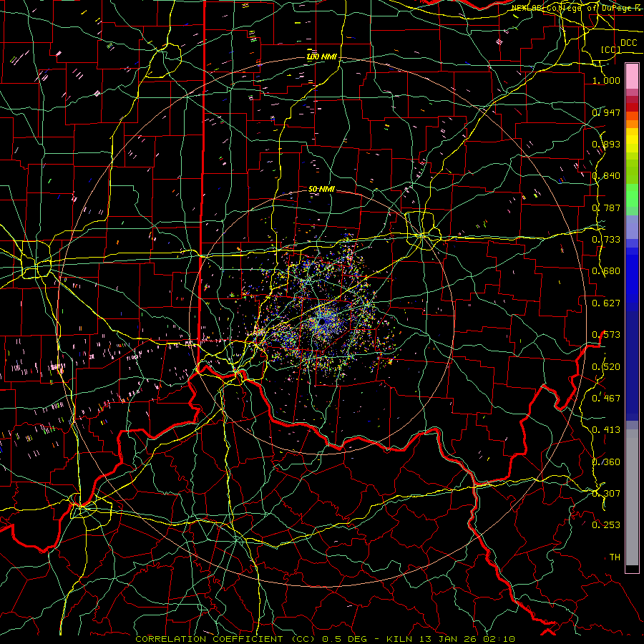The width and height of the screenshot is (644, 644).
Task: Click the 0.733 value on the color scale
Action: [606, 239]
